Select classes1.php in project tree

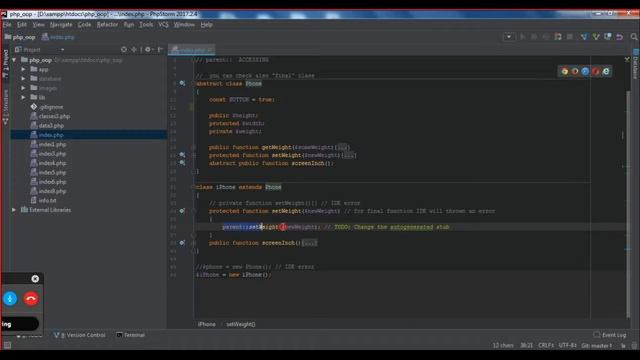tap(50, 116)
